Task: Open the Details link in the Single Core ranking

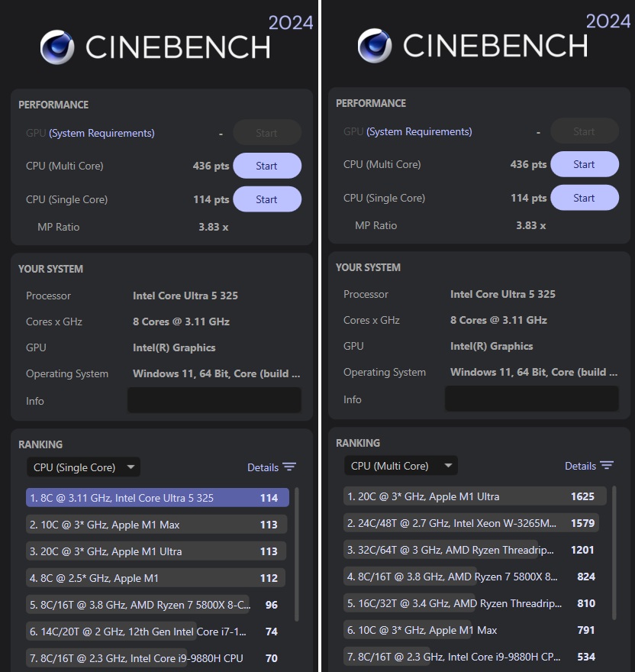Action: coord(263,467)
